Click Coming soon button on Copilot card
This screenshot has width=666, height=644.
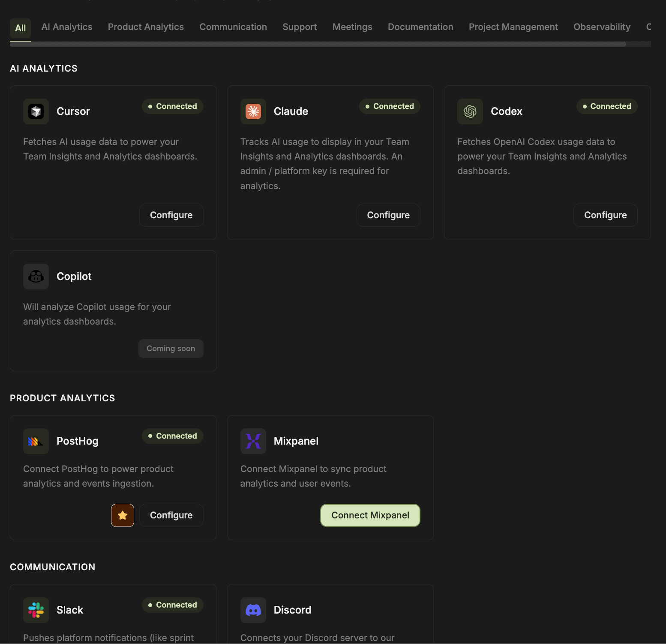171,349
